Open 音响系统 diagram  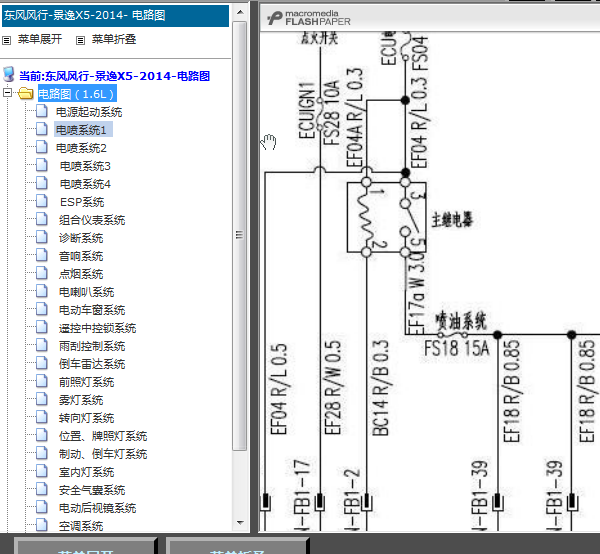coord(81,256)
